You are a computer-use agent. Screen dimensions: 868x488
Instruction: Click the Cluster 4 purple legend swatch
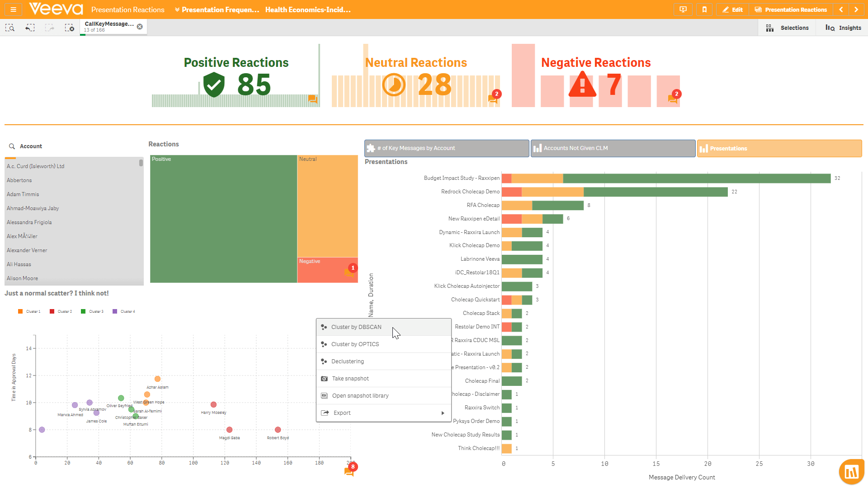pos(115,311)
